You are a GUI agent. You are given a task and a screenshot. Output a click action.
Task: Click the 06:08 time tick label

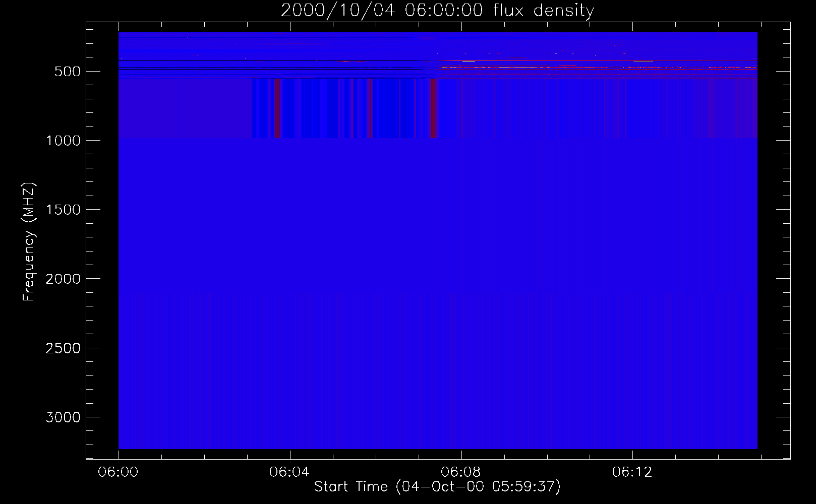[x=461, y=472]
